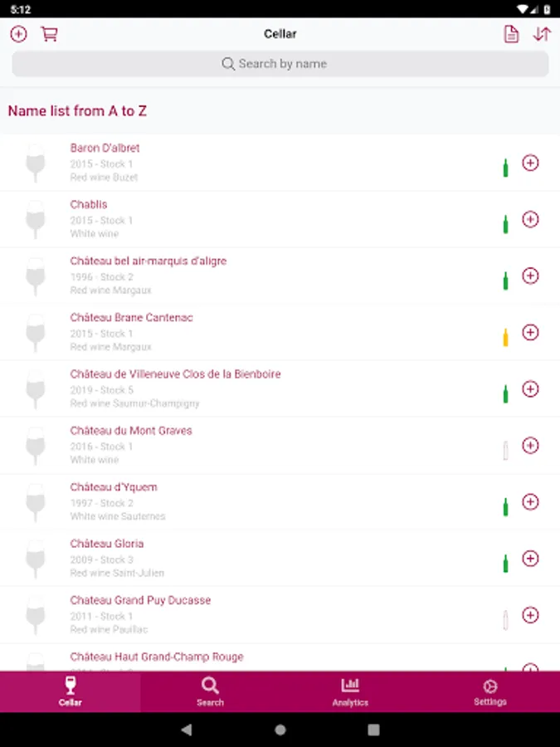
Task: Focus the Search by name field
Action: point(280,64)
